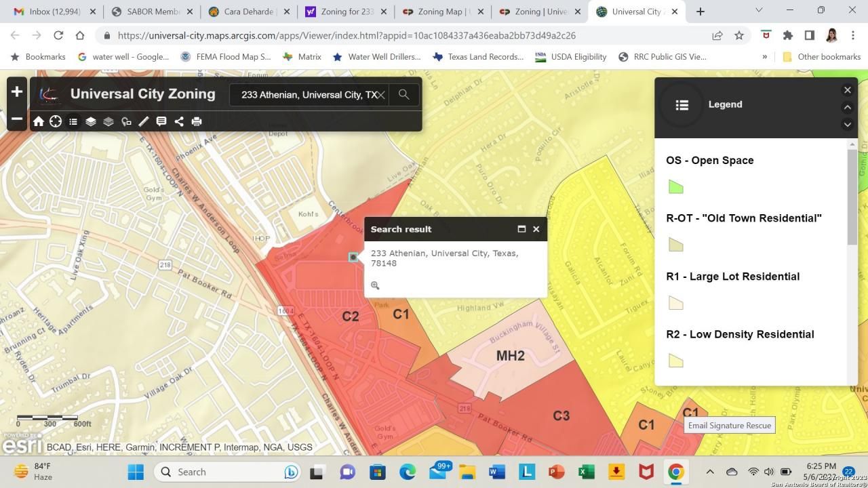Open the share map icon
Image resolution: width=868 pixels, height=488 pixels.
[179, 121]
